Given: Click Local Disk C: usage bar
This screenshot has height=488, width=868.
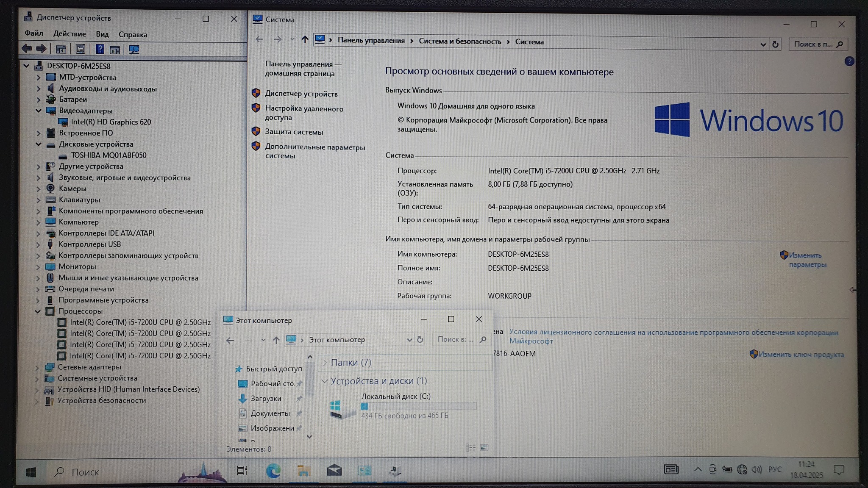Looking at the screenshot, I should tap(418, 406).
